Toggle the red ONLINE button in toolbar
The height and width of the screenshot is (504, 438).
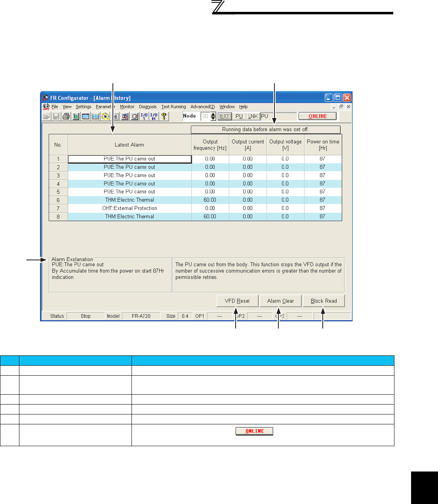318,116
